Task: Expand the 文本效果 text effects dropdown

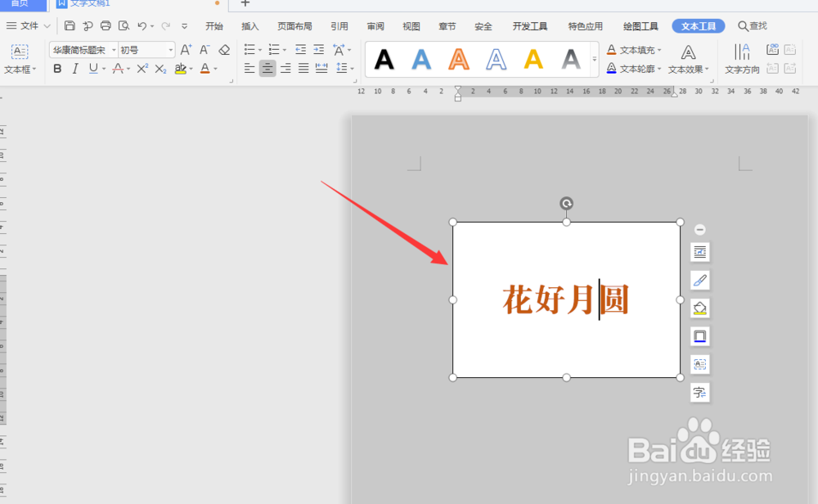Action: tap(707, 69)
